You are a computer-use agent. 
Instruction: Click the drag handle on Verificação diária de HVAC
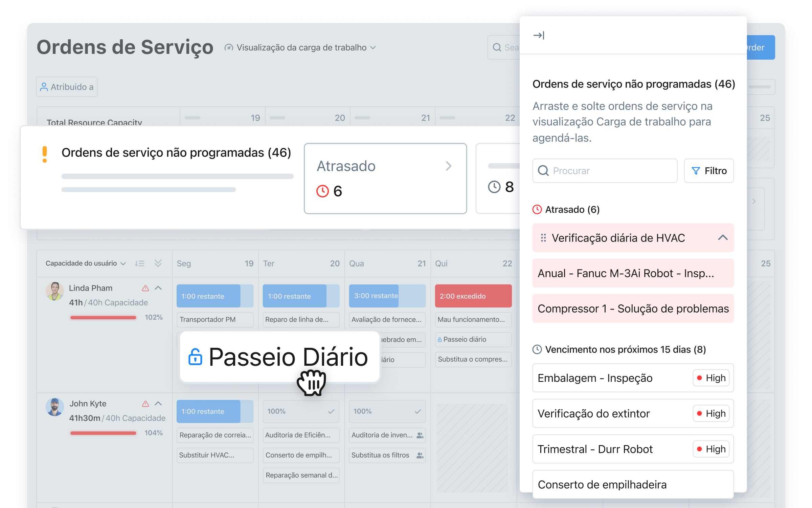pos(543,238)
